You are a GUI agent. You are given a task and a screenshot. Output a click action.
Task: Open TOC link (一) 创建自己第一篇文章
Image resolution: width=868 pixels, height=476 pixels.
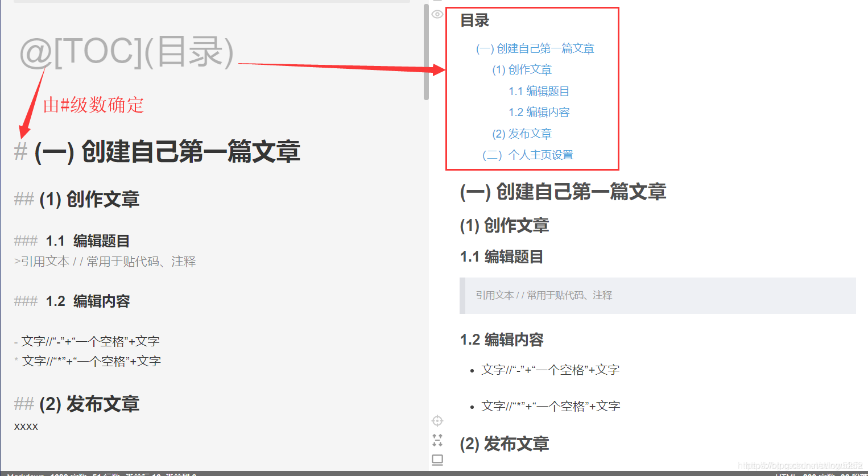[535, 49]
